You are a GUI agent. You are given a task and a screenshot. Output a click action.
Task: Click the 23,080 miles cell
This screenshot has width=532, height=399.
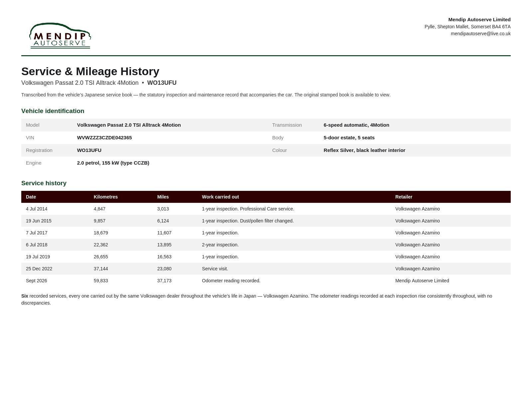pyautogui.click(x=164, y=269)
